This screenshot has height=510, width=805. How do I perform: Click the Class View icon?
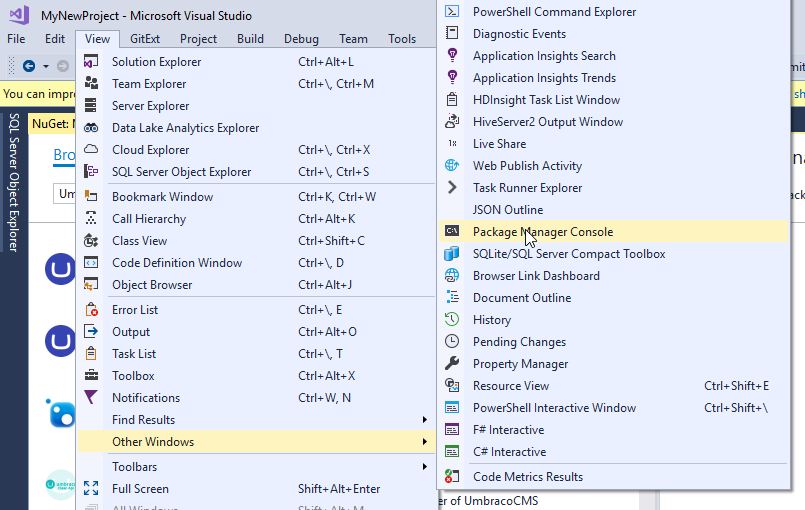[91, 241]
